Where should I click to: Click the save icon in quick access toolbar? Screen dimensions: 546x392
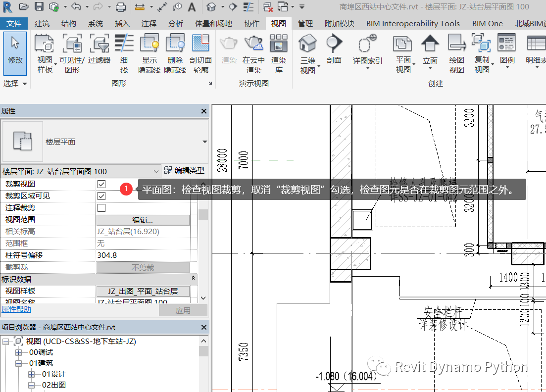(x=39, y=6)
